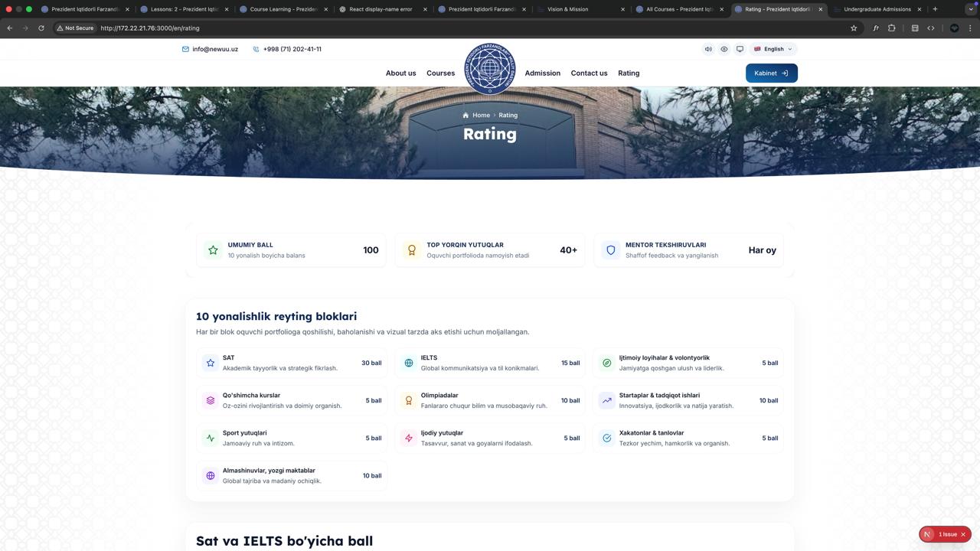Reload the page using the refresh icon

click(41, 28)
